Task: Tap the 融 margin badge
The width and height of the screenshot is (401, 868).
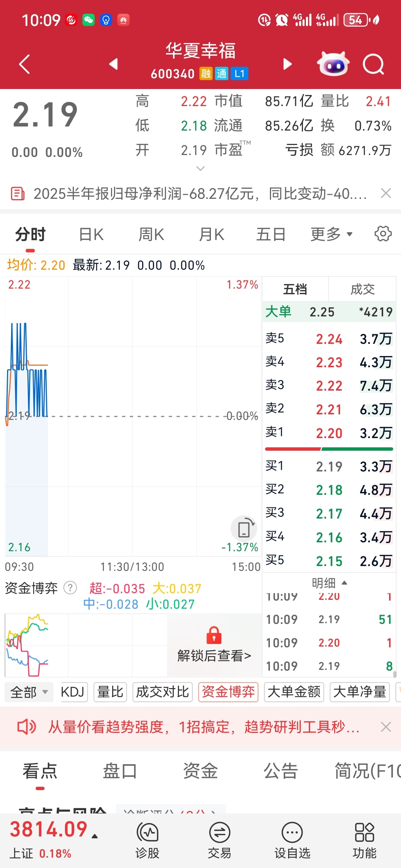Action: coord(206,73)
